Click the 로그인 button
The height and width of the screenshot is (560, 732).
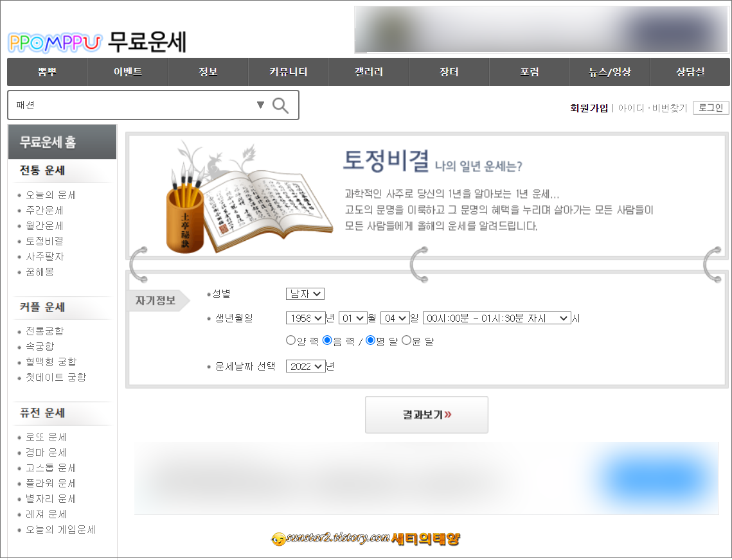(x=710, y=107)
